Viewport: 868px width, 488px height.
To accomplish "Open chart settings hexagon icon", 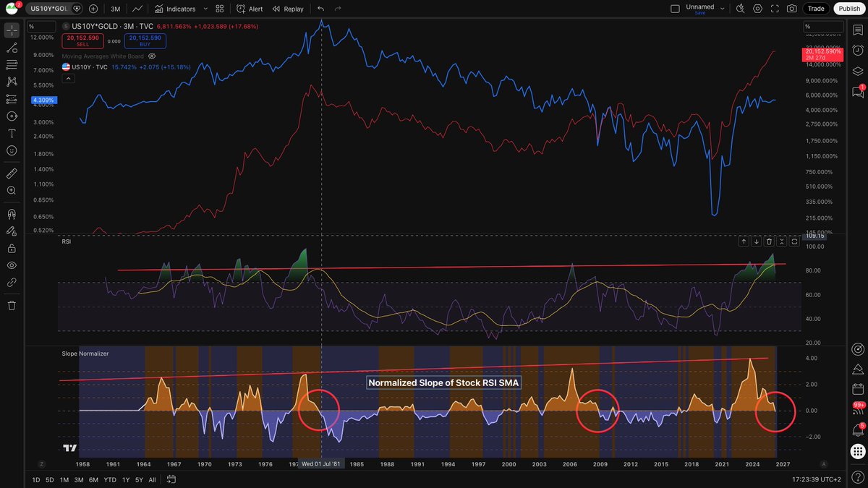I will tap(757, 9).
